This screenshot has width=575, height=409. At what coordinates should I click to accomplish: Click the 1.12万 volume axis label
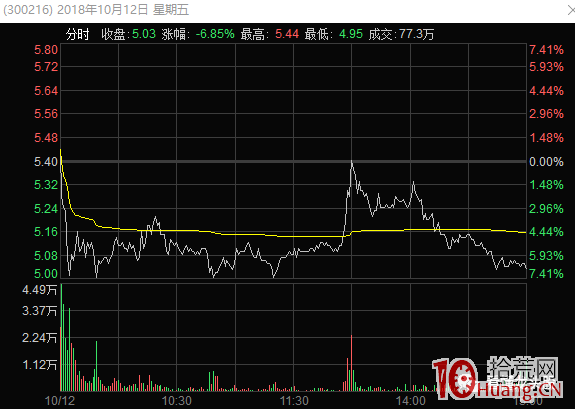40,365
